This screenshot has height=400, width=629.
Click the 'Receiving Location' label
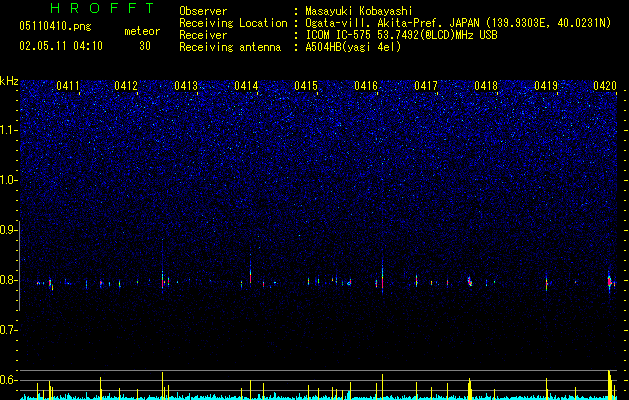[233, 23]
